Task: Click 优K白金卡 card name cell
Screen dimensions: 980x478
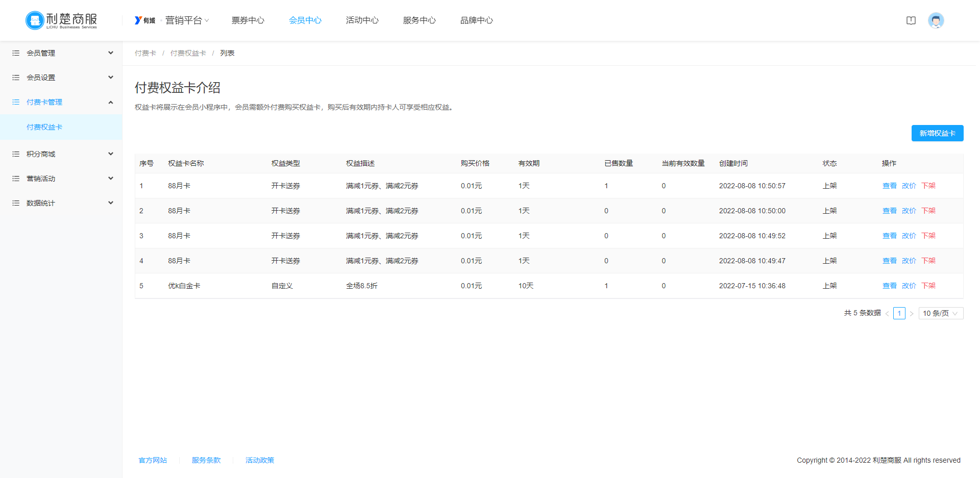Action: [x=184, y=286]
